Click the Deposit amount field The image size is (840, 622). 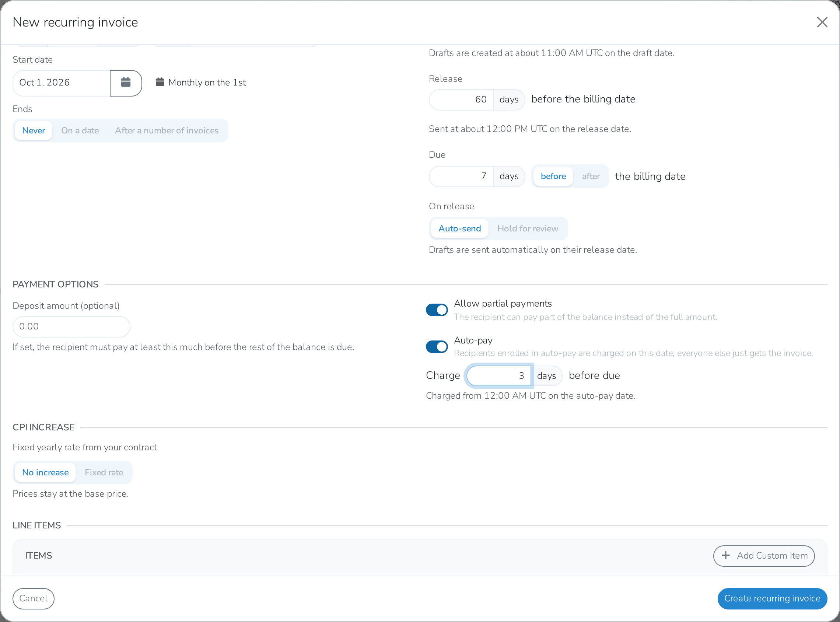[71, 327]
